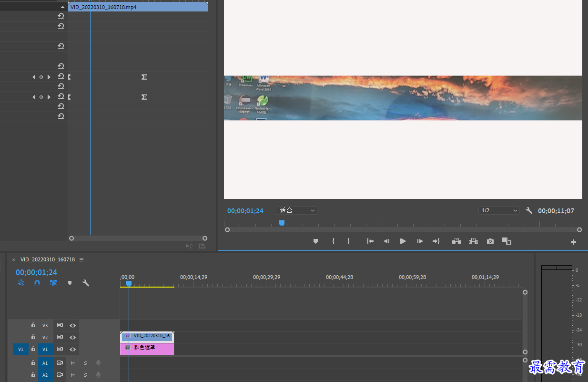Click the Extract button

[473, 241]
